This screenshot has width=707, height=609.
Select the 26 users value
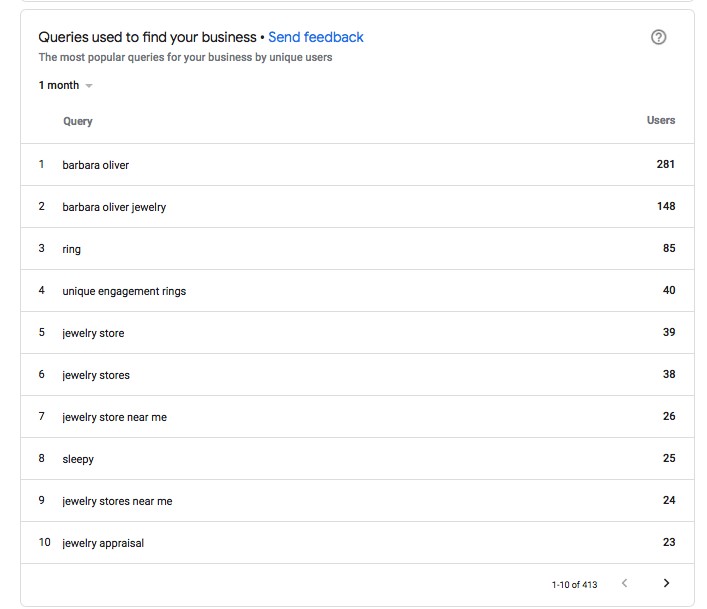669,416
